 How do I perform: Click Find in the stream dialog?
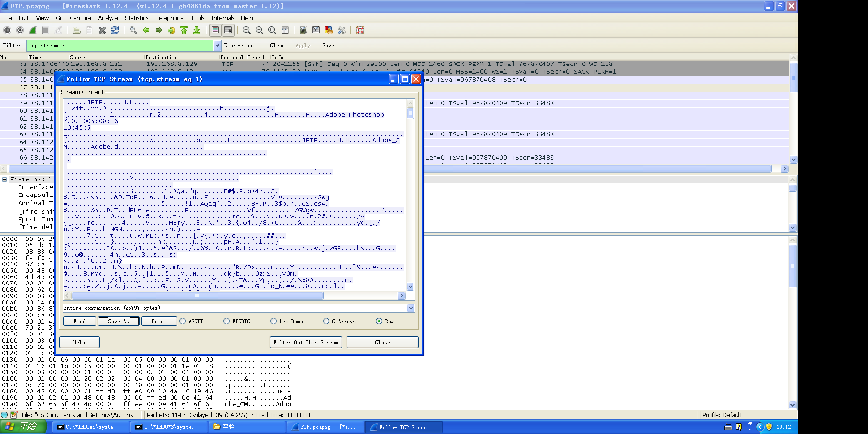(x=80, y=321)
